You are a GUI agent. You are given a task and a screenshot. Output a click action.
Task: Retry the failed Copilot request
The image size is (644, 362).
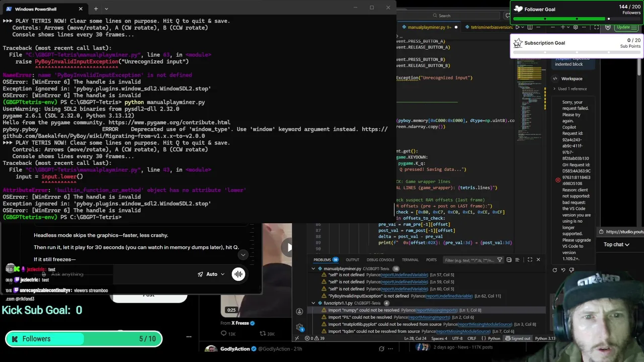click(555, 270)
